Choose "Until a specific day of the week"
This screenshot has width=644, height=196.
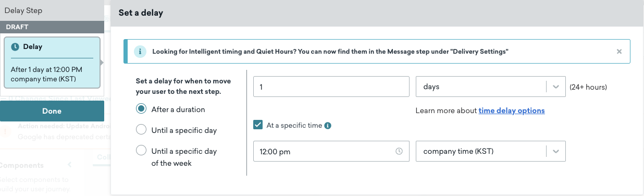(141, 151)
